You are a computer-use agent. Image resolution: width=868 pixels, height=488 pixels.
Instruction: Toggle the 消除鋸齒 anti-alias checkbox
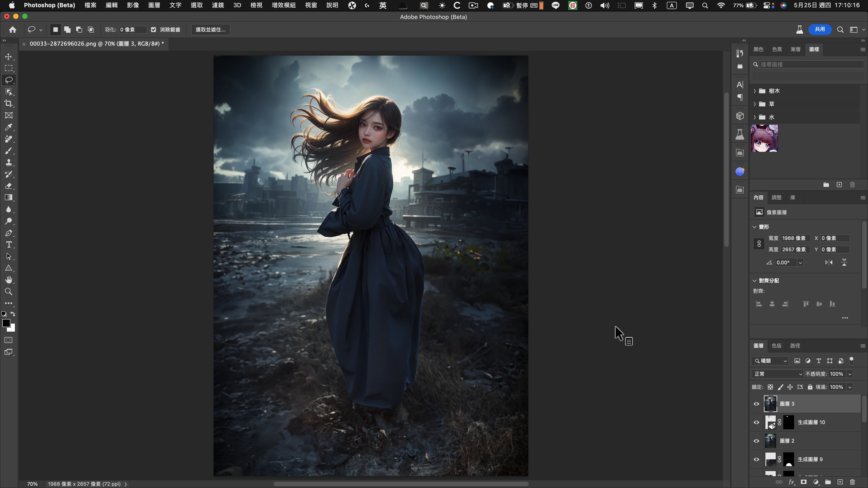coord(154,30)
